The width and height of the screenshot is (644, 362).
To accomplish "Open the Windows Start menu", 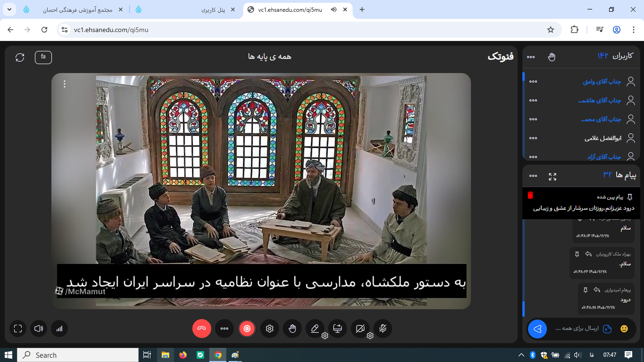I will click(x=8, y=355).
